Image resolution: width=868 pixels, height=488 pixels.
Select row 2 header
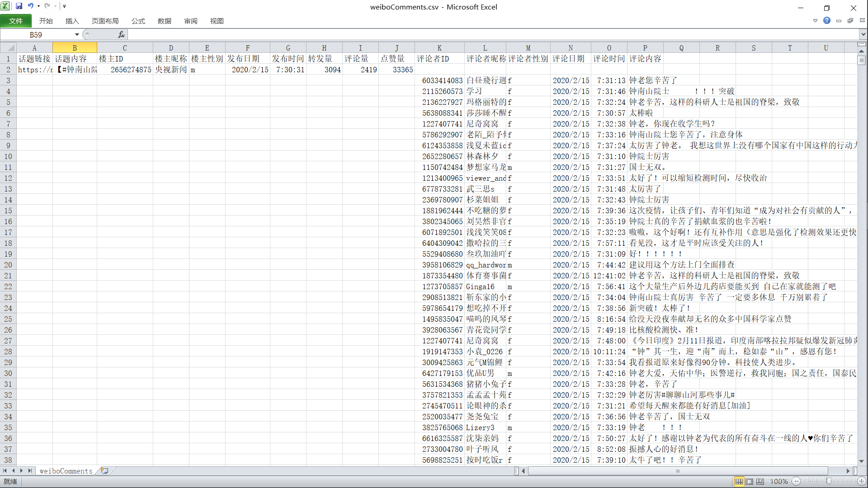8,70
